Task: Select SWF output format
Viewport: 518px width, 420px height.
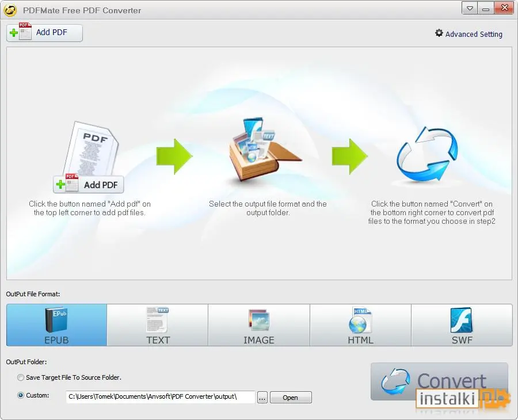Action: [x=462, y=325]
